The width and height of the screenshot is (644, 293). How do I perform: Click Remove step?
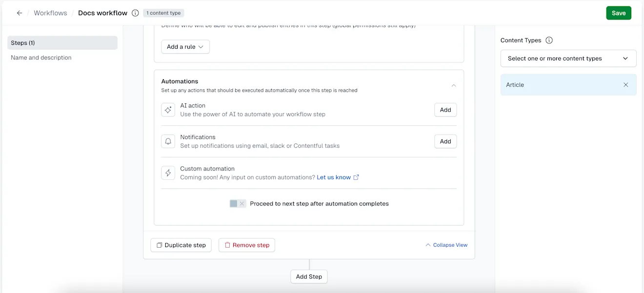(x=247, y=245)
